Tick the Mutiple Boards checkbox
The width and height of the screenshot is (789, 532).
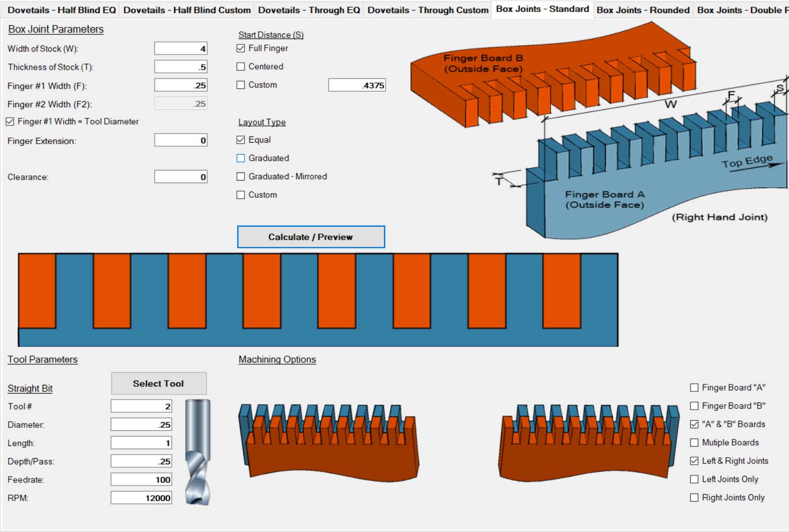click(x=694, y=442)
